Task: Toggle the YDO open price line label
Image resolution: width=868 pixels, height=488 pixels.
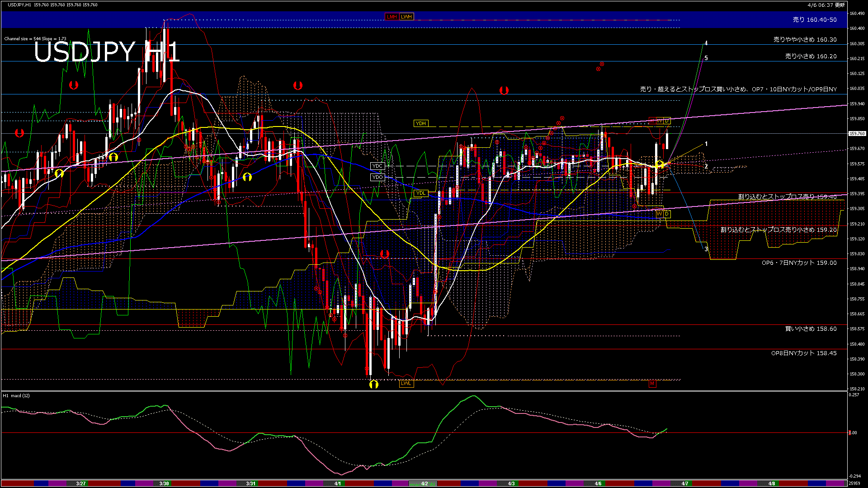Action: (377, 177)
